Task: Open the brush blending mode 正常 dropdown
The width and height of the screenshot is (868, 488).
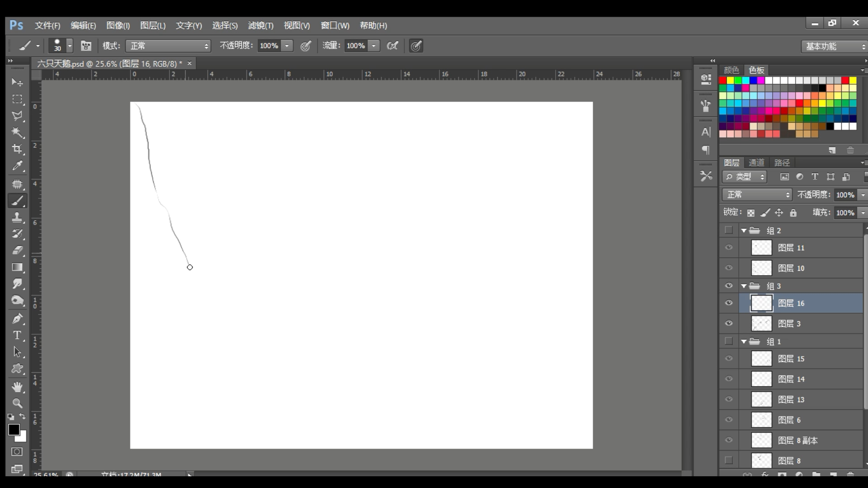Action: click(168, 46)
